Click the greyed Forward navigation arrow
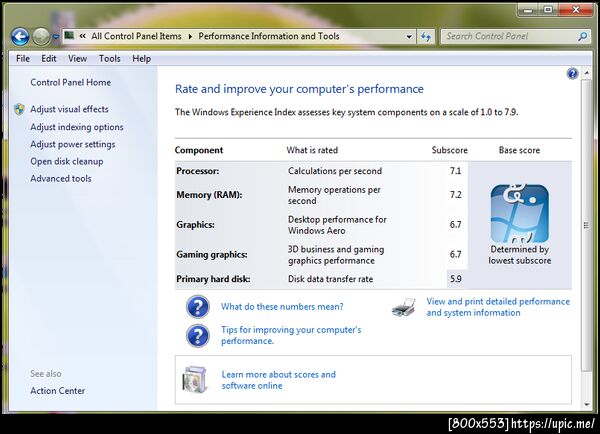Screen dimensions: 600x434 point(41,37)
